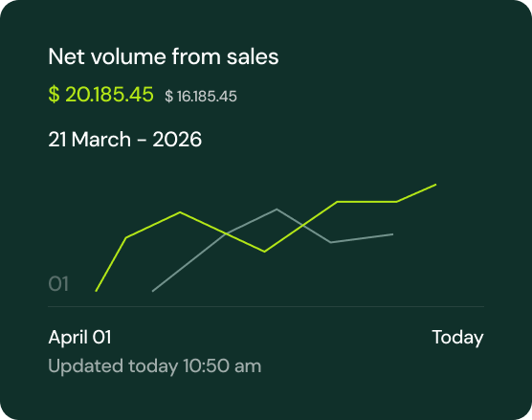Image resolution: width=532 pixels, height=420 pixels.
Task: Click the Today end date label
Action: coord(457,338)
